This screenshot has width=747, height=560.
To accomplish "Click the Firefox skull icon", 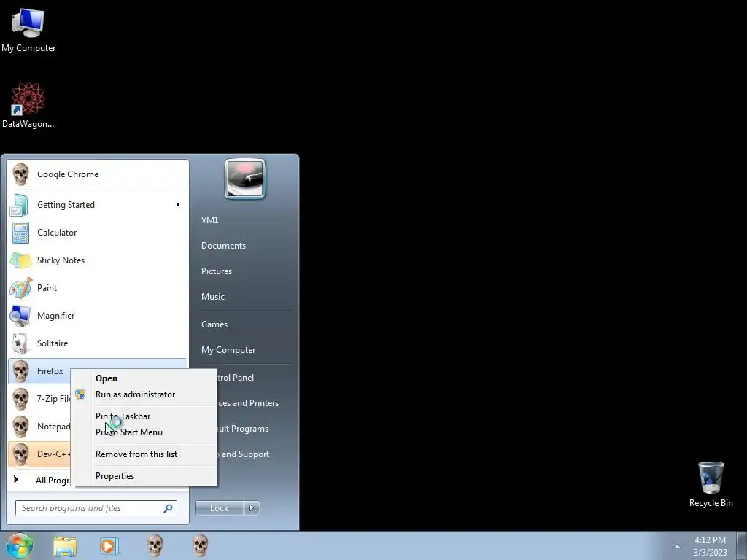I will (20, 371).
